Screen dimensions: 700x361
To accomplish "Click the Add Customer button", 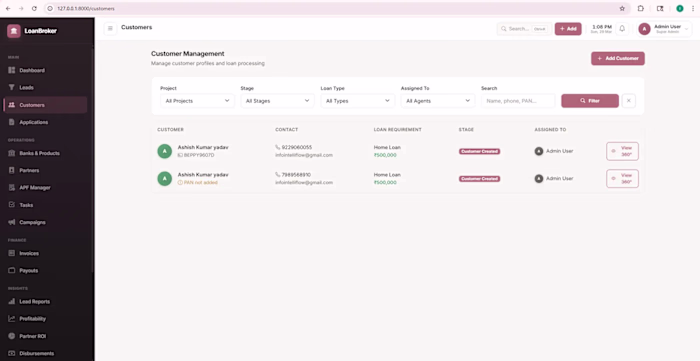I will [x=618, y=58].
